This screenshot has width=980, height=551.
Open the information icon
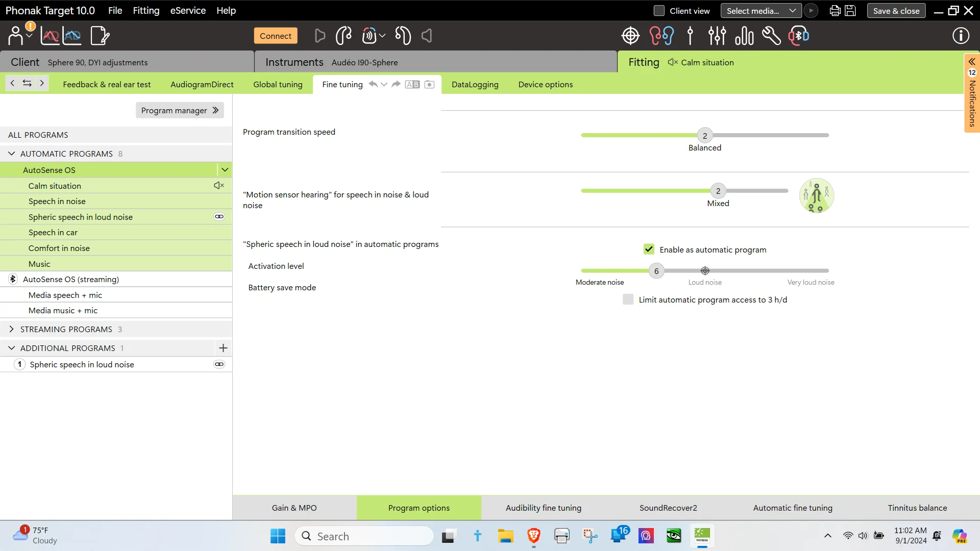[x=961, y=36]
